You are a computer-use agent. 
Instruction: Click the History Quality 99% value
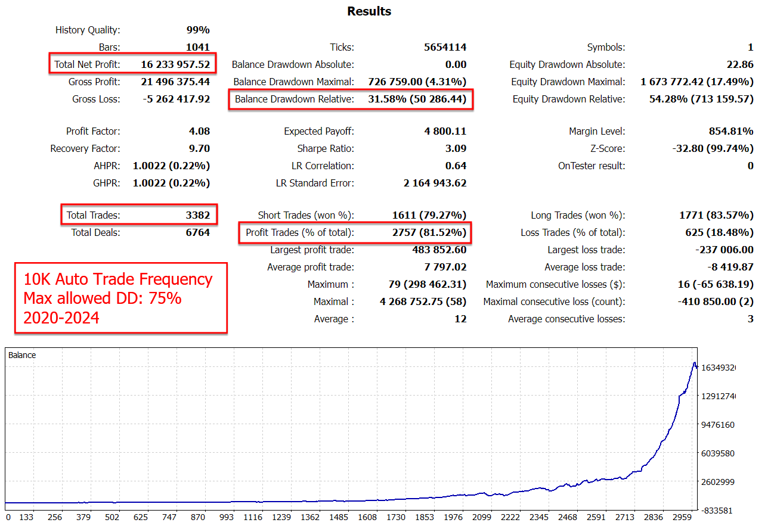pos(198,30)
